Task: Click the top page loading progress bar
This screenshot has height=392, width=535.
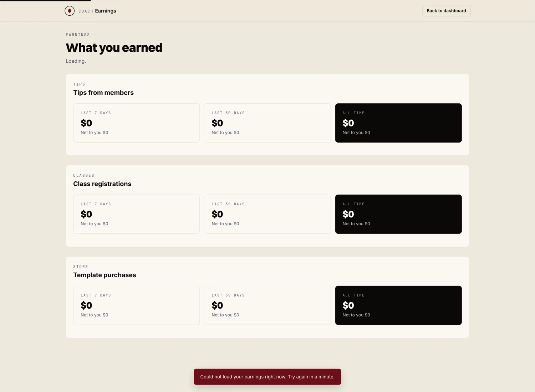Action: [45, 1]
